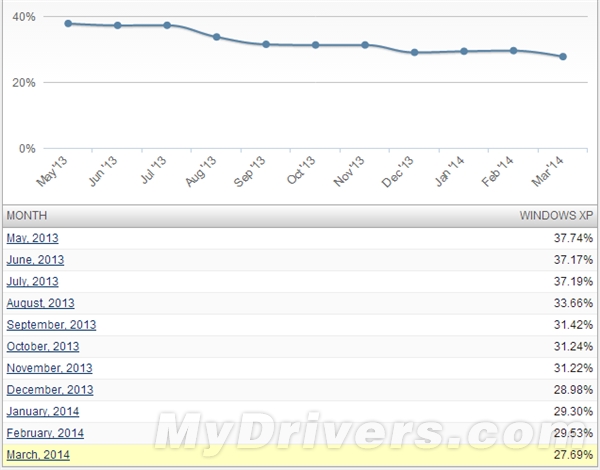Screen dimensions: 600x470
Task: Select the 33.66% value cell
Action: pos(573,303)
